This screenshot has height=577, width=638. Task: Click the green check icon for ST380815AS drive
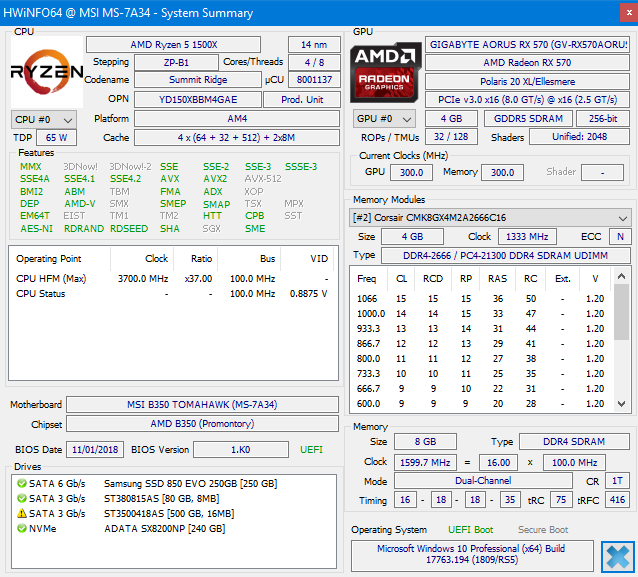pyautogui.click(x=22, y=498)
